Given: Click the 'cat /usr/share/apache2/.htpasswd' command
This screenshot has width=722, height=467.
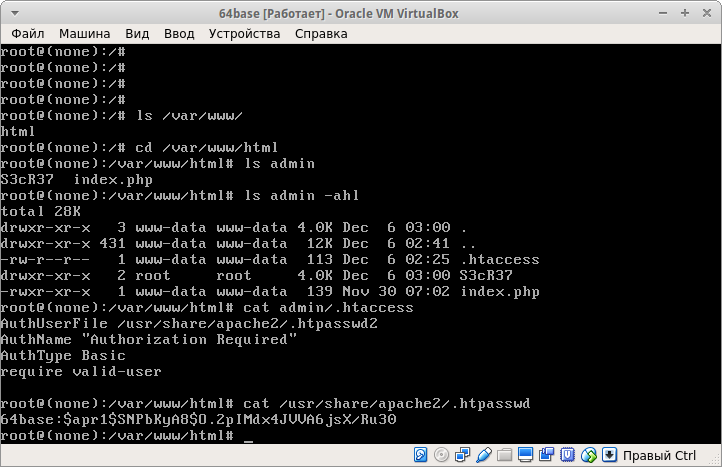Looking at the screenshot, I should coord(387,404).
